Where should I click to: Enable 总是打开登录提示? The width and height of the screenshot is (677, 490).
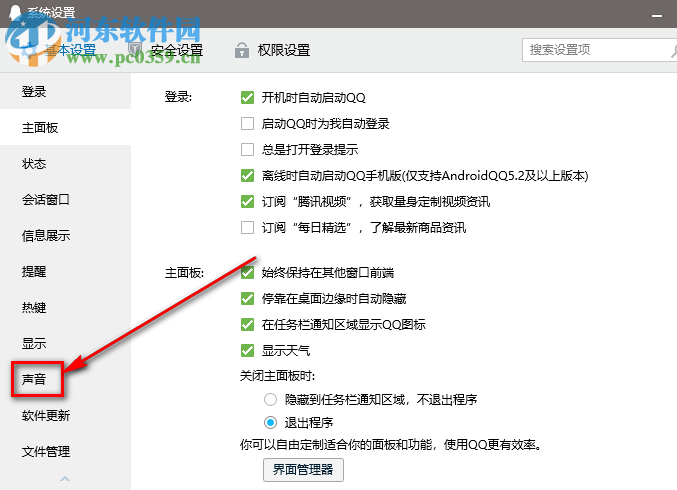point(247,149)
